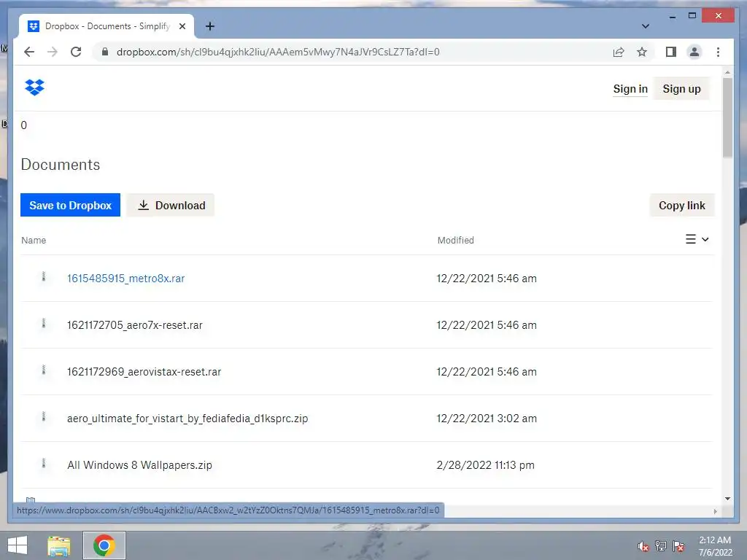Click the Sign in link
Screen dimensions: 747x560
(630, 89)
